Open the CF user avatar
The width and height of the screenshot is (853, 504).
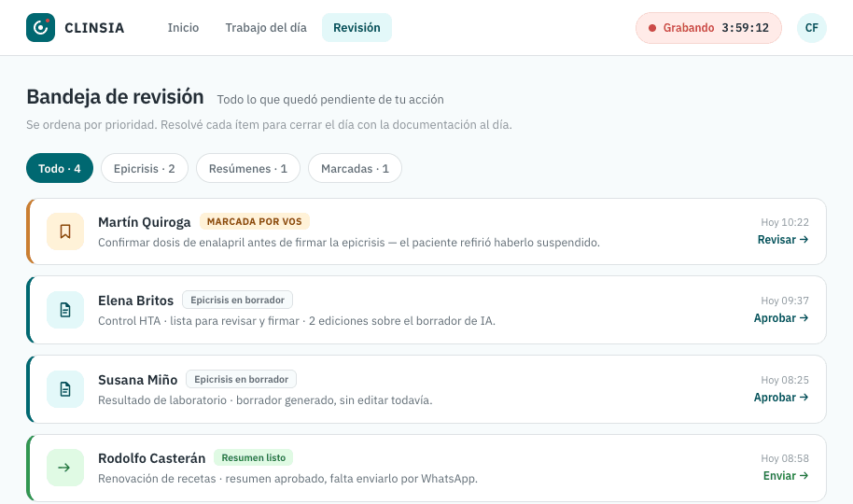(x=812, y=28)
